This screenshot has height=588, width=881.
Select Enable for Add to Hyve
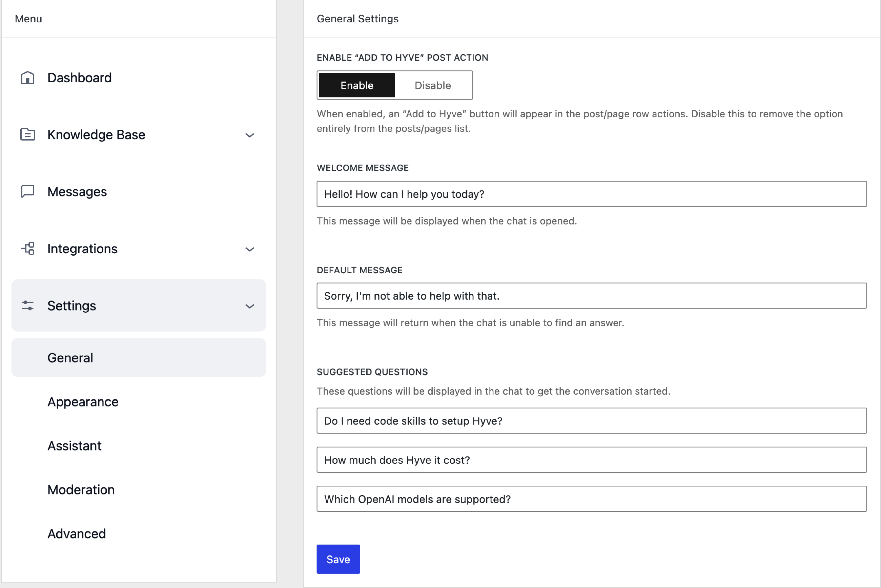(x=357, y=85)
